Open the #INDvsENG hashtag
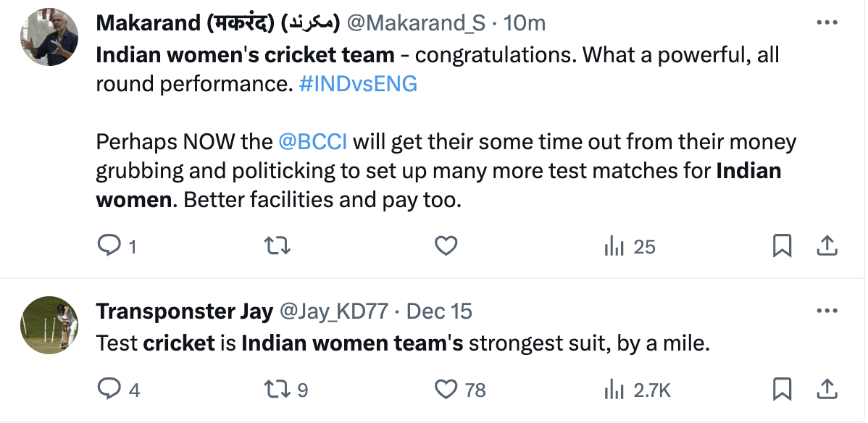Screen dimensions: 868x423 coord(358,84)
